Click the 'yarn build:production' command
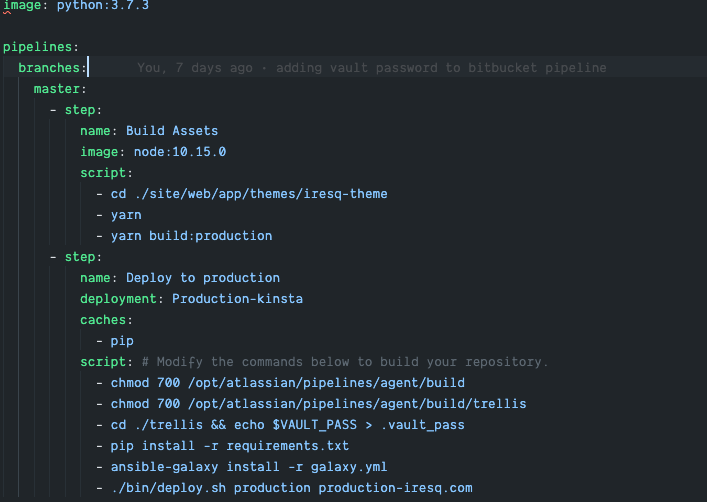Viewport: 707px width, 502px height. pyautogui.click(x=191, y=236)
